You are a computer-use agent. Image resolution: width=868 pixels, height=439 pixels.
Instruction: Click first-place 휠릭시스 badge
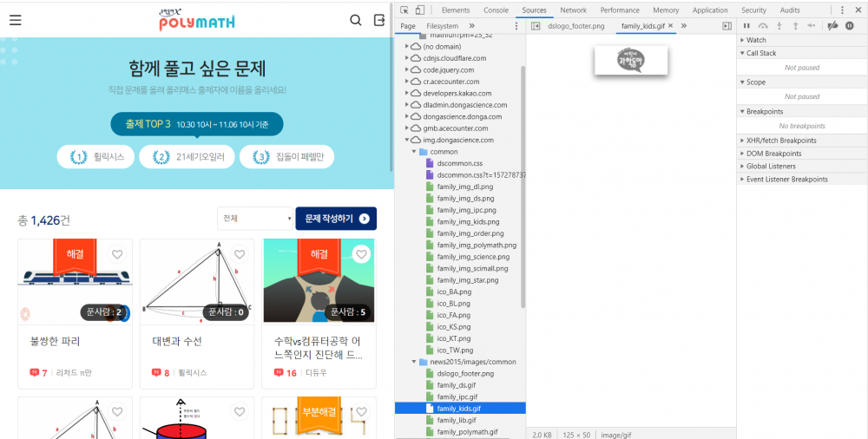point(95,157)
